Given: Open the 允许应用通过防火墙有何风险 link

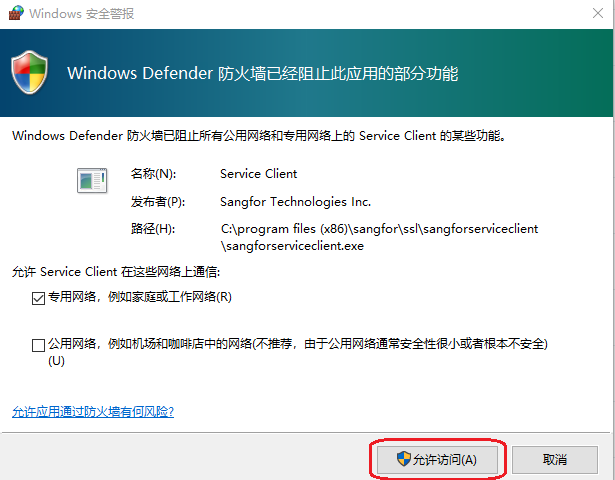Looking at the screenshot, I should 93,411.
